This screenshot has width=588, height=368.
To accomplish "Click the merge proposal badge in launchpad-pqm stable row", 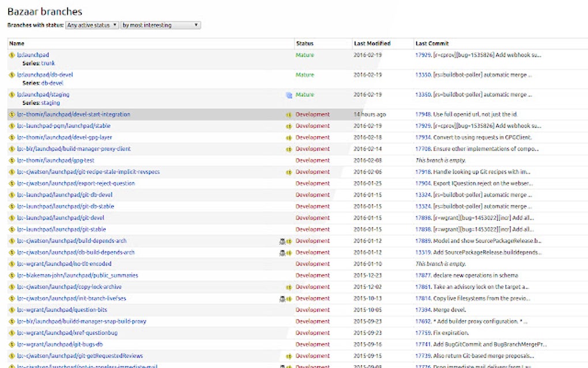I will 289,126.
